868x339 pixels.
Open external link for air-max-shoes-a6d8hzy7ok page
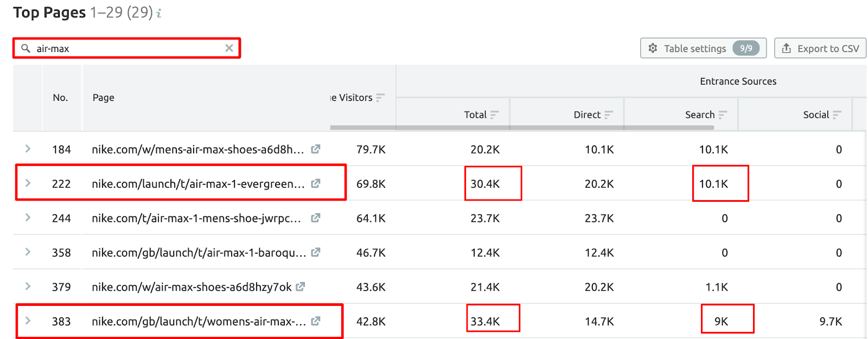(301, 287)
